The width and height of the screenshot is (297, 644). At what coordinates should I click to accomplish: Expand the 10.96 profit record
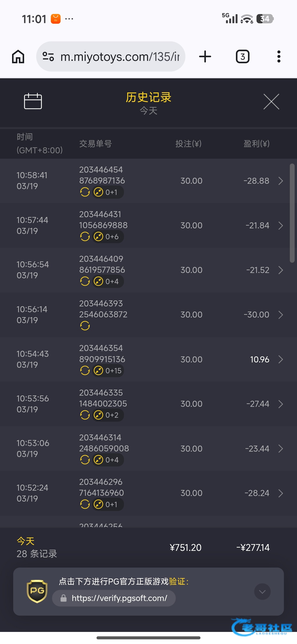(281, 359)
